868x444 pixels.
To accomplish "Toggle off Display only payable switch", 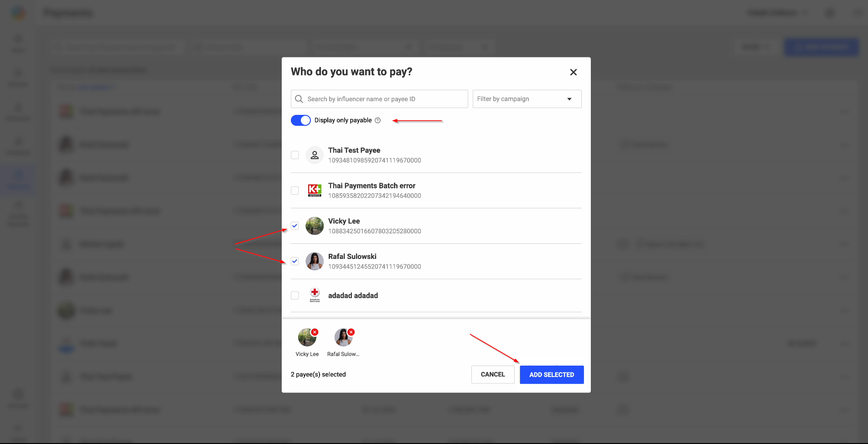I will point(301,120).
